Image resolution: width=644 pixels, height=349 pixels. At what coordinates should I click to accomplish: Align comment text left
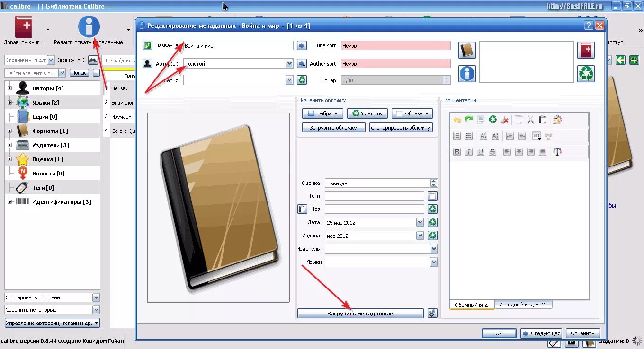[507, 152]
